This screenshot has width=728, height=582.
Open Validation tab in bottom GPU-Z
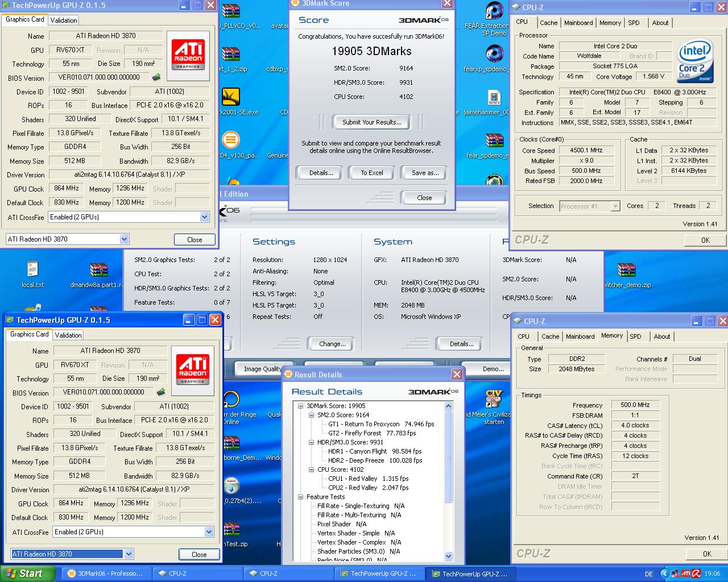pos(68,335)
